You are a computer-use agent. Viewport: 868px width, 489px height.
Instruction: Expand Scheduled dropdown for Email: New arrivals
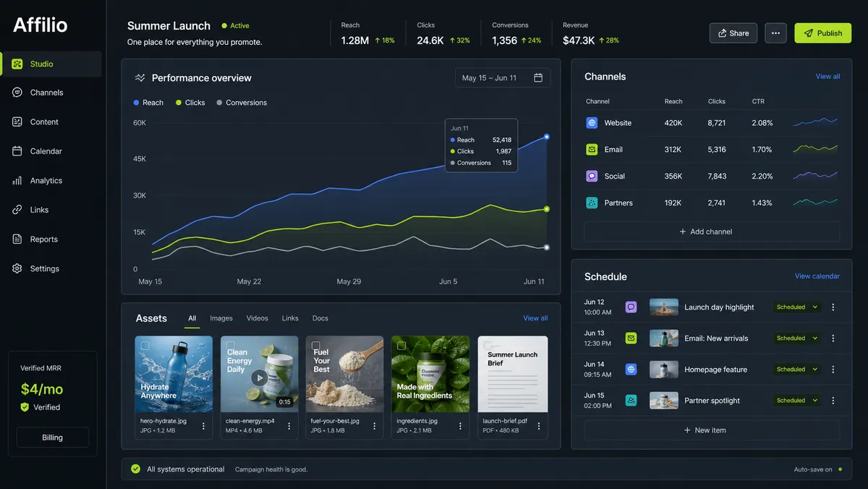(x=797, y=339)
